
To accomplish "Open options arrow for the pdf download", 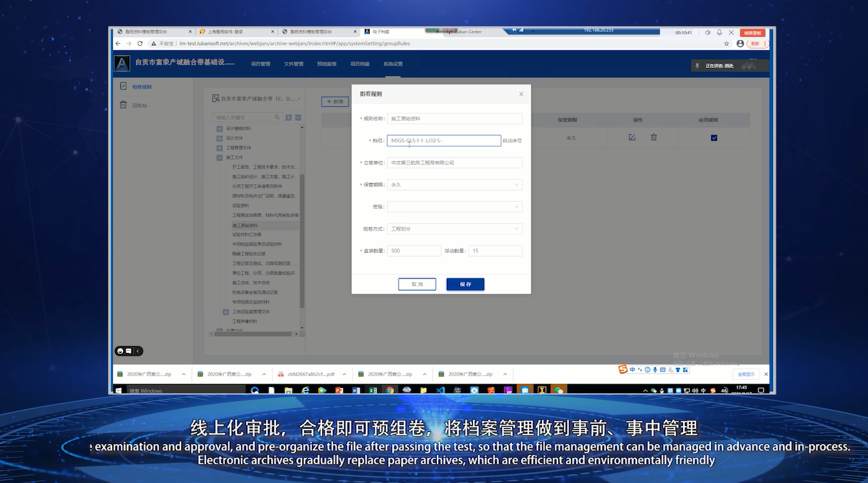I will tap(344, 374).
